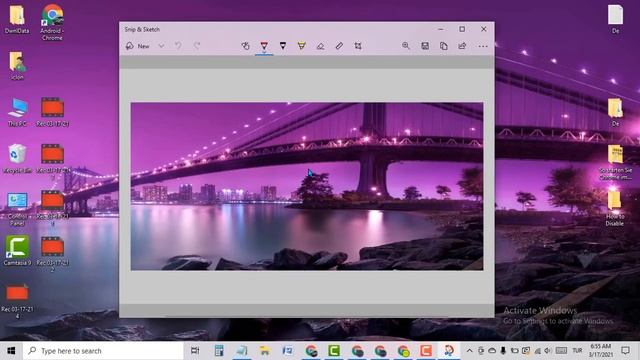
Task: Switch to the green Camtasia taskbar app
Action: (x=334, y=351)
